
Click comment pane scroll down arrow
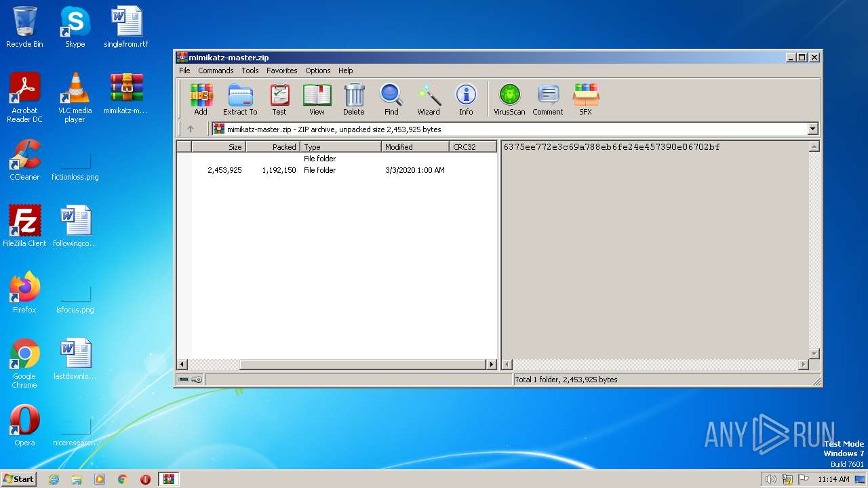814,354
